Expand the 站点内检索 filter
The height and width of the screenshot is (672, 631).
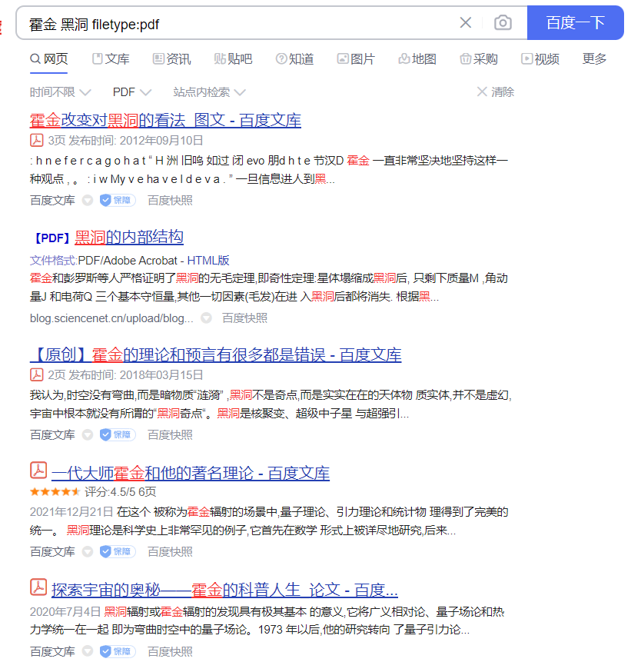pos(210,92)
